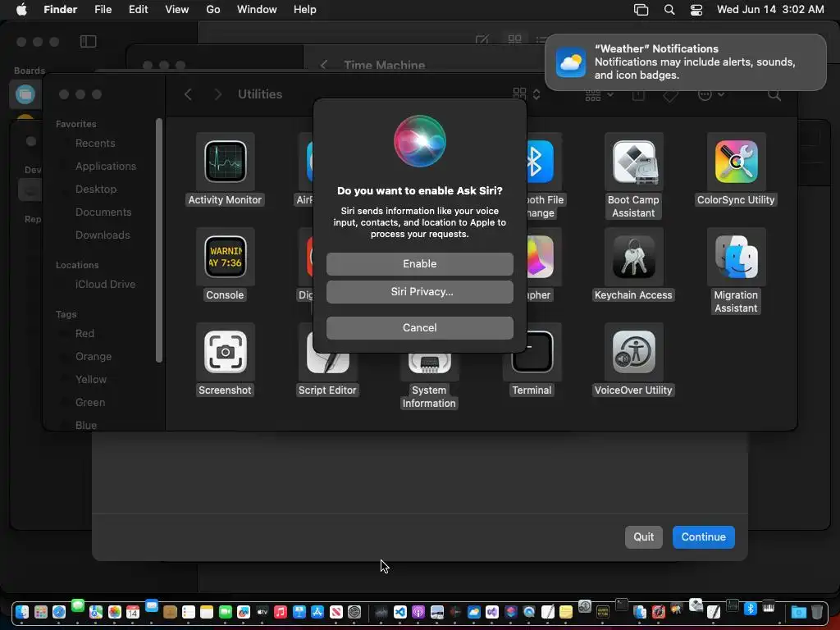Click Stage Manager icon in menu bar
The image size is (840, 630).
pos(641,10)
